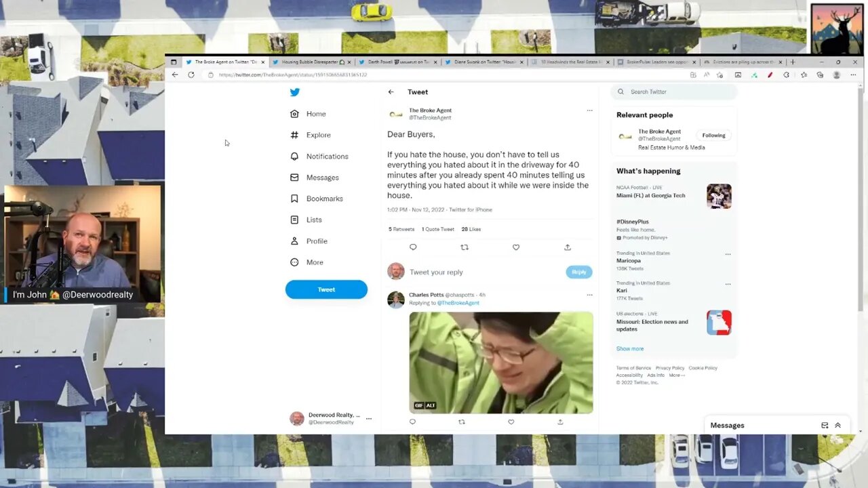The height and width of the screenshot is (488, 868).
Task: Reply to The Broke Agent tweet
Action: tap(413, 247)
